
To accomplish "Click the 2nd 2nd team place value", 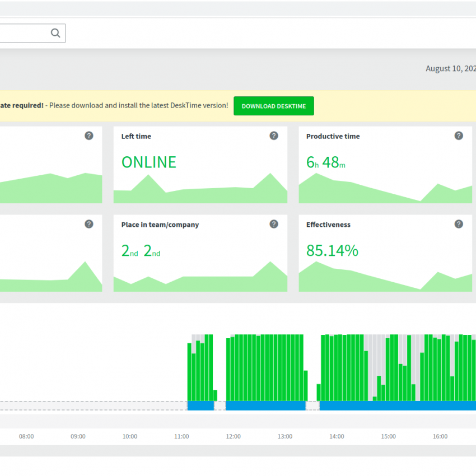I will pyautogui.click(x=141, y=251).
